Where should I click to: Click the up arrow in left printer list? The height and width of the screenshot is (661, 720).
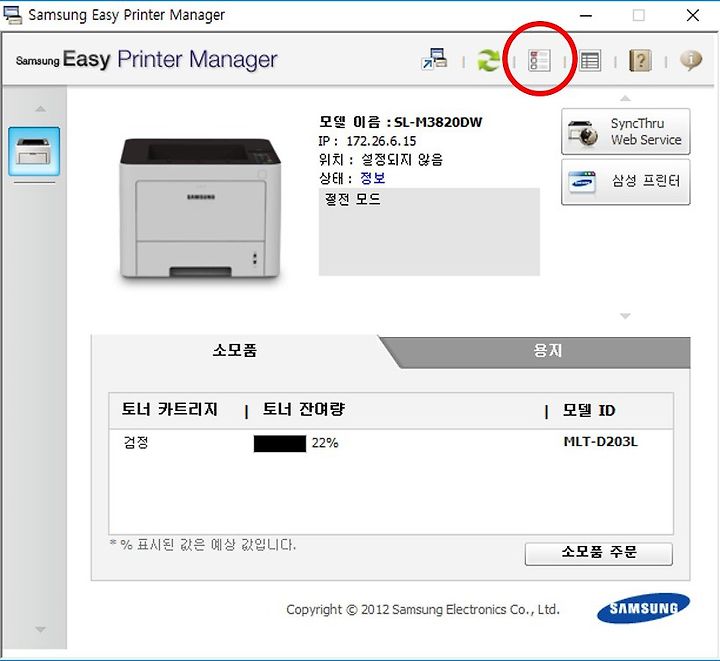pyautogui.click(x=40, y=109)
